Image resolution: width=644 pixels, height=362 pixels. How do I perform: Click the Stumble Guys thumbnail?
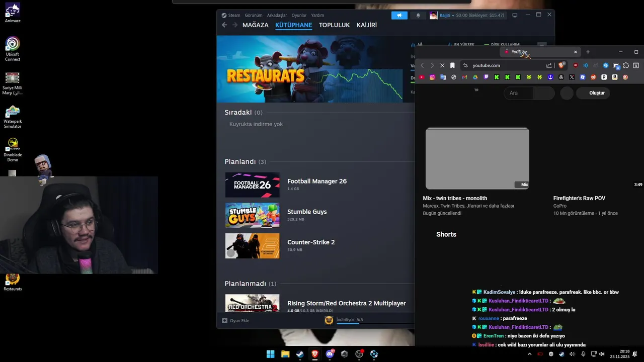(x=252, y=215)
